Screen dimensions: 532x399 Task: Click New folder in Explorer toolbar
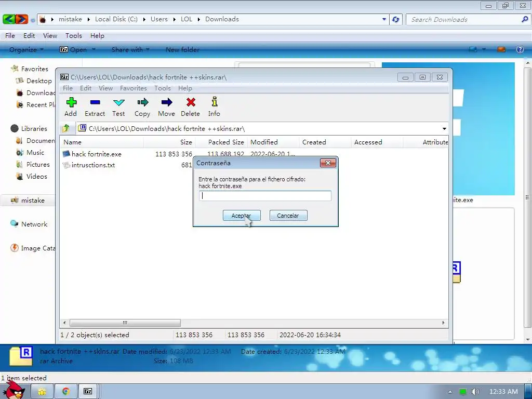[x=182, y=49]
